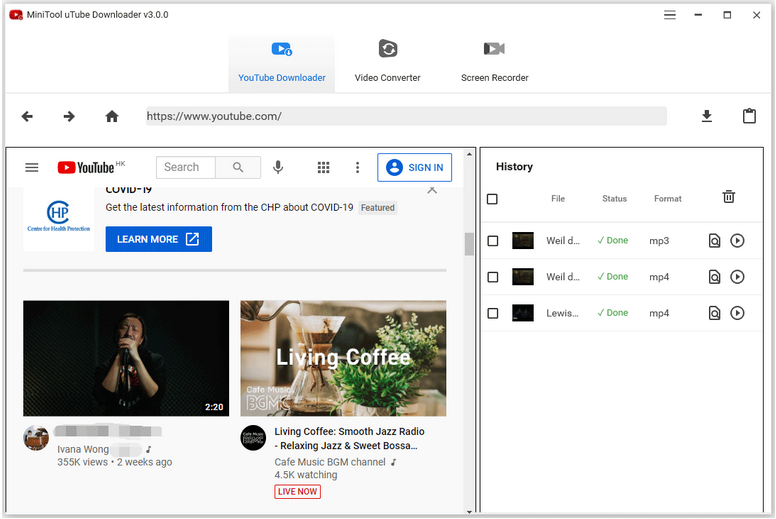This screenshot has height=519, width=776.
Task: Click '355K views • 2 weeks ago' text
Action: point(114,462)
